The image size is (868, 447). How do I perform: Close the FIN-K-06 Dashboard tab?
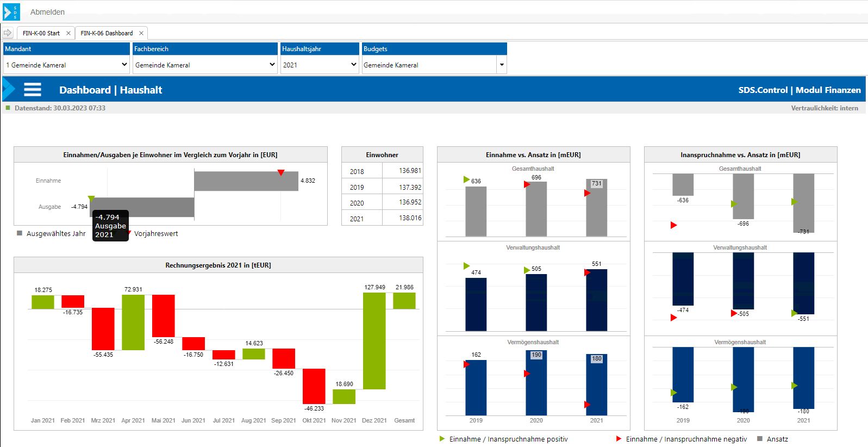pos(141,33)
